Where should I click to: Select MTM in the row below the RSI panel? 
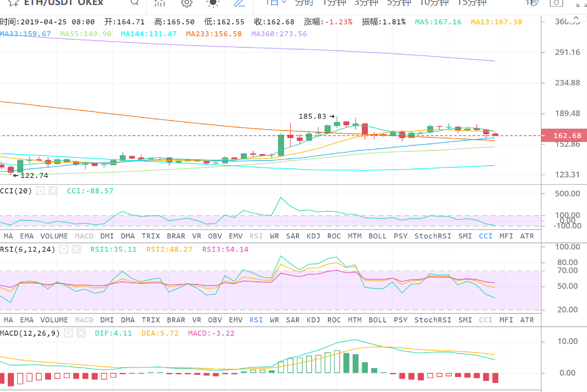(355, 320)
